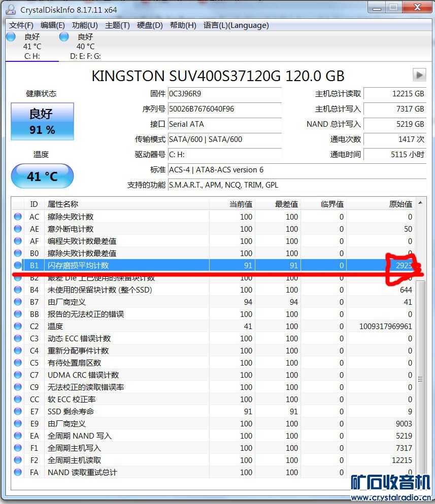
Task: Click the 最差值 column header
Action: point(278,204)
